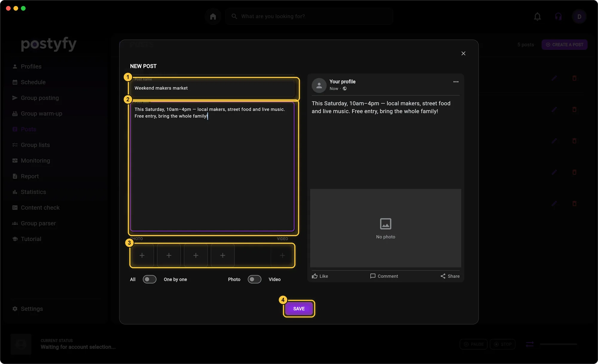The image size is (598, 364).
Task: Go to the home icon
Action: [213, 16]
